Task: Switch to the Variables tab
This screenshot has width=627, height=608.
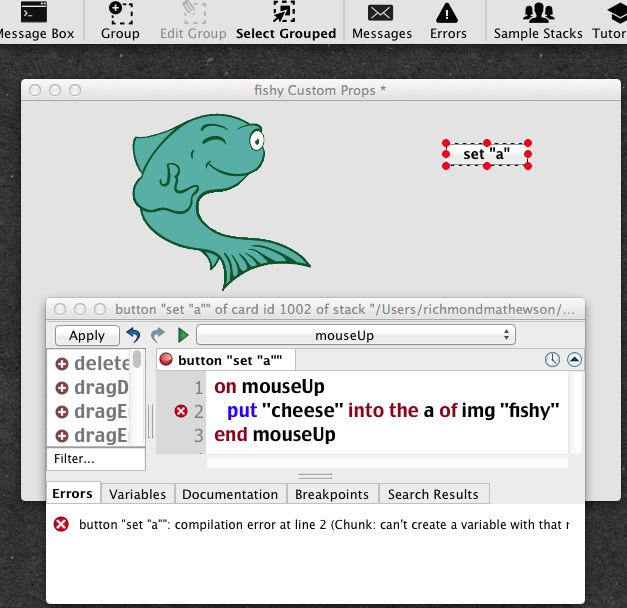Action: point(138,494)
